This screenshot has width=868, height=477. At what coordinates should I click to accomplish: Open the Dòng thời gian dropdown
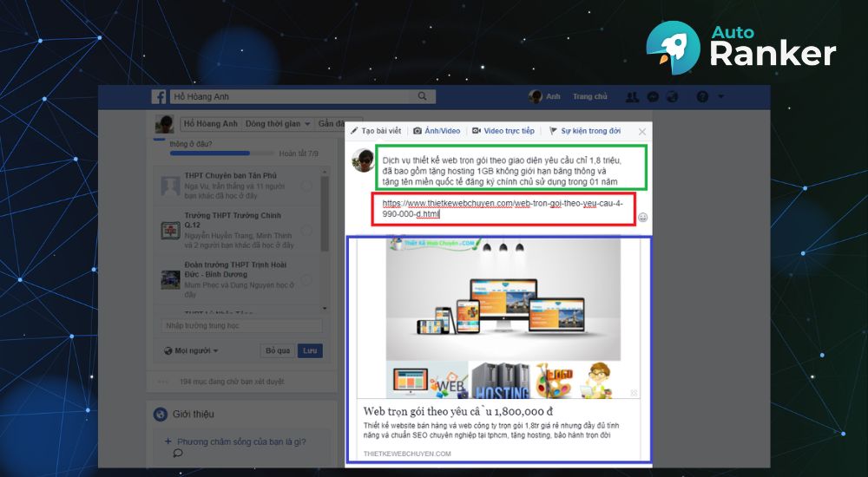click(278, 124)
